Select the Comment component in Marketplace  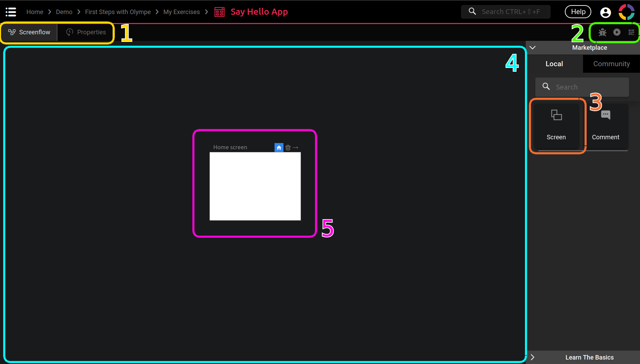(605, 125)
